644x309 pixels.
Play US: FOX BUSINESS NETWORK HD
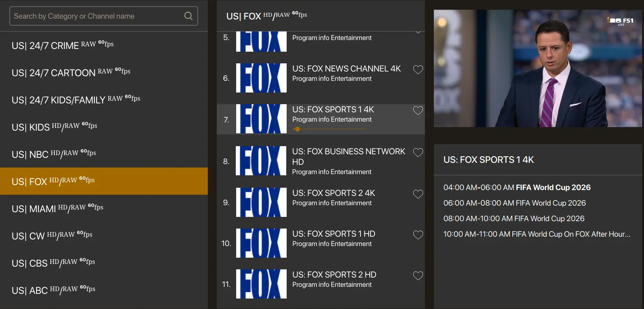[349, 156]
